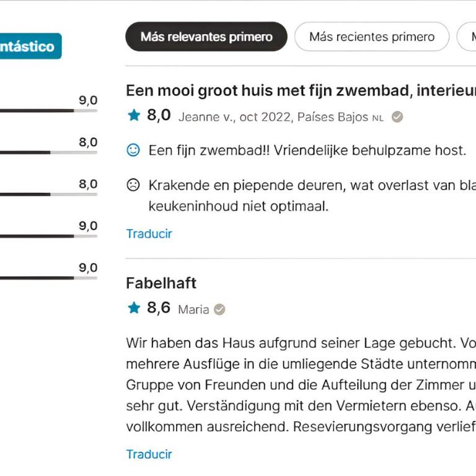Image resolution: width=476 pixels, height=476 pixels.
Task: Translate the Jeanne v. review via Traducir
Action: [x=149, y=234]
